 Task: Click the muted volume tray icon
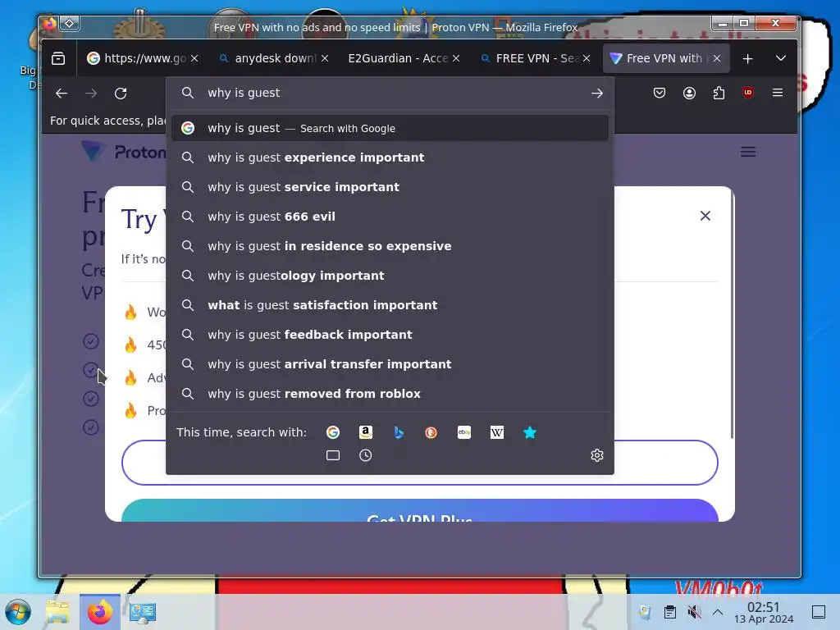694,612
